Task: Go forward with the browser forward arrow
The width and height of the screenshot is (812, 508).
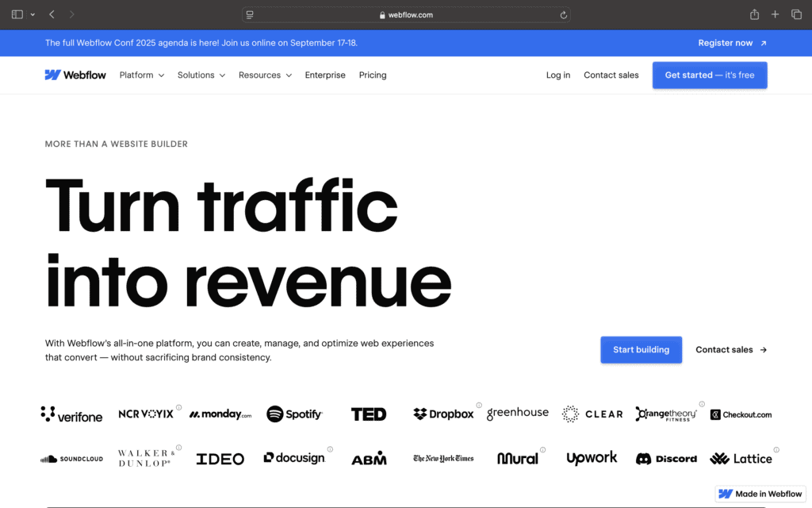Action: (x=71, y=14)
